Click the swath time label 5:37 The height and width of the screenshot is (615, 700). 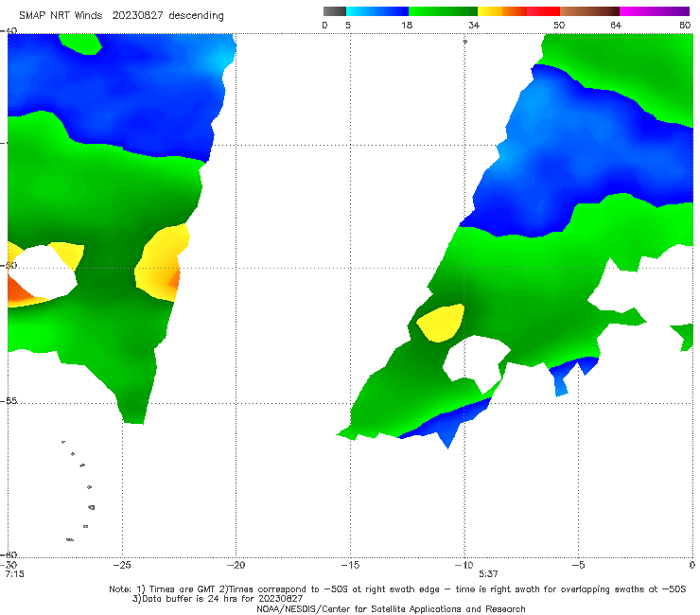(488, 574)
